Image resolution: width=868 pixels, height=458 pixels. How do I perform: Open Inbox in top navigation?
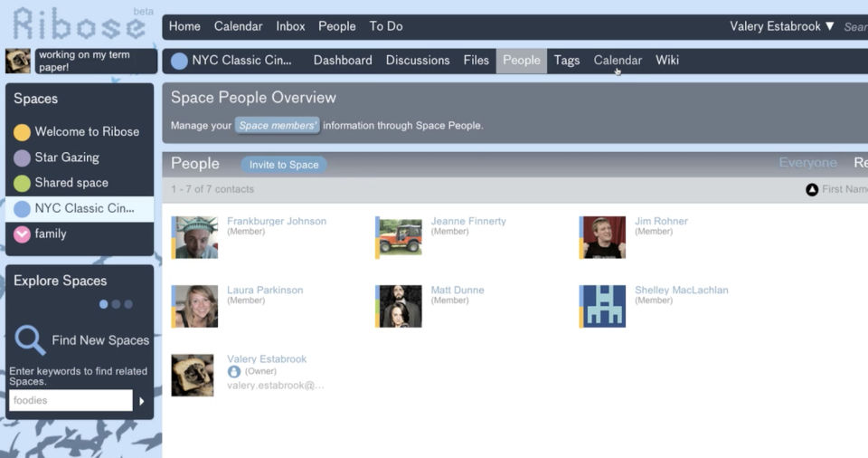click(x=290, y=26)
